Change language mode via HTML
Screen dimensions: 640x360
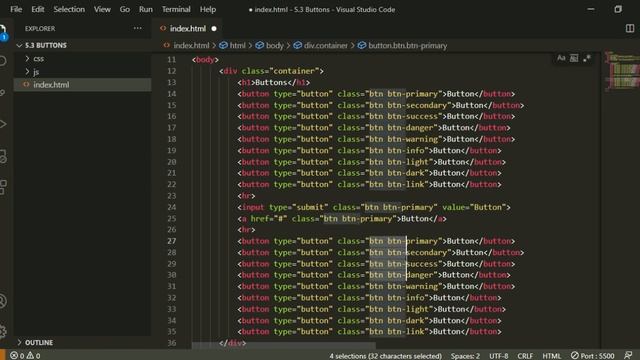click(x=551, y=356)
